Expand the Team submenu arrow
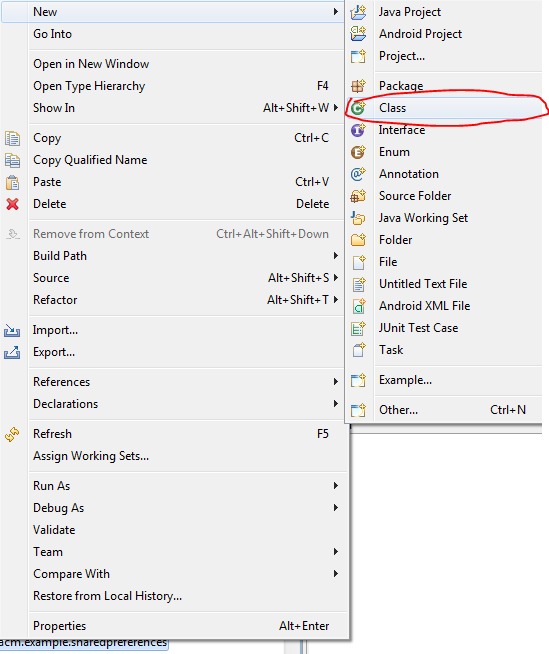549x654 pixels. click(x=335, y=551)
